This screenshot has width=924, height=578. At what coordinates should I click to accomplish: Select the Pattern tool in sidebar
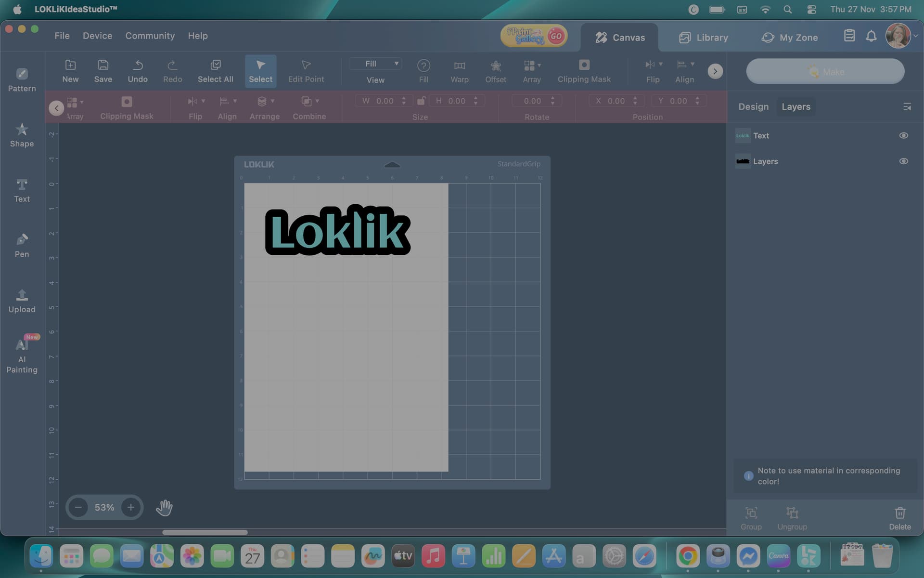pos(22,79)
